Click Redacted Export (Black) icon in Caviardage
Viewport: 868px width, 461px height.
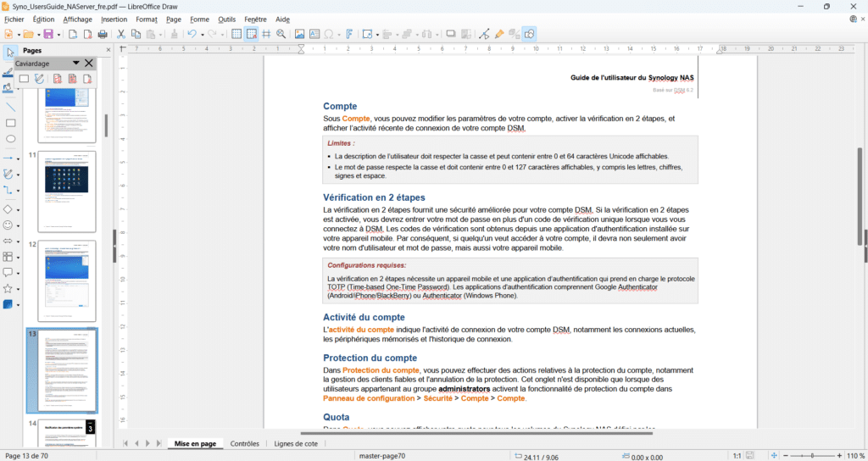(x=72, y=79)
